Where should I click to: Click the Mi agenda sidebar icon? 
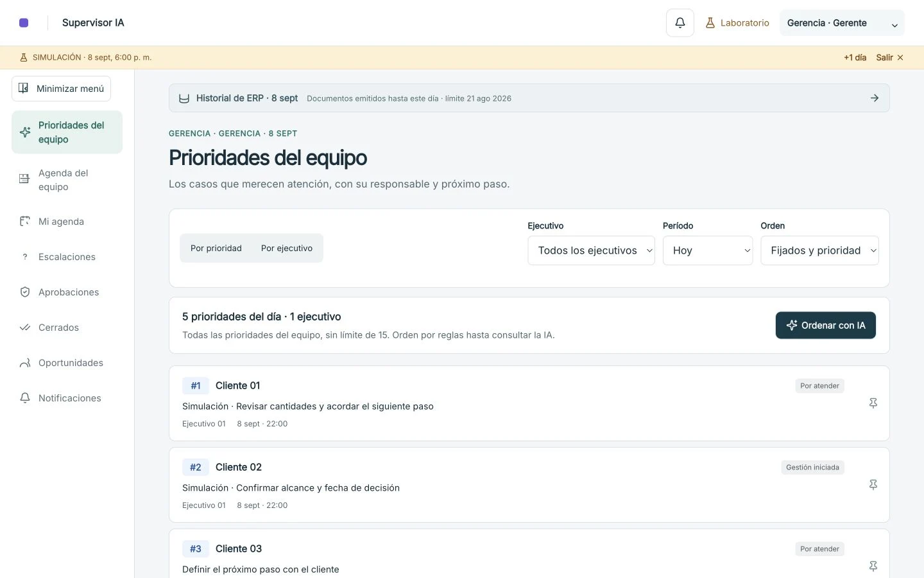[x=24, y=221]
